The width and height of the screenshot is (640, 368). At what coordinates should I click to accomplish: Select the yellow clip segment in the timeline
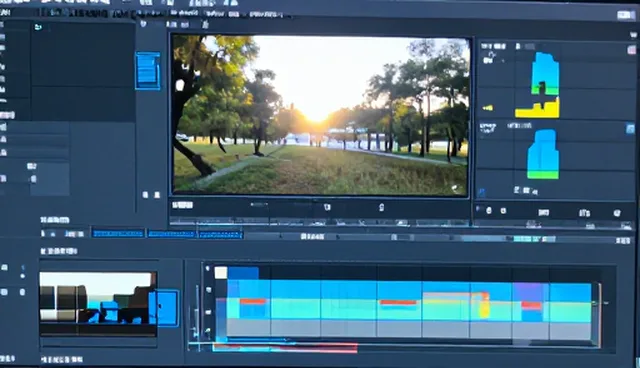(484, 309)
